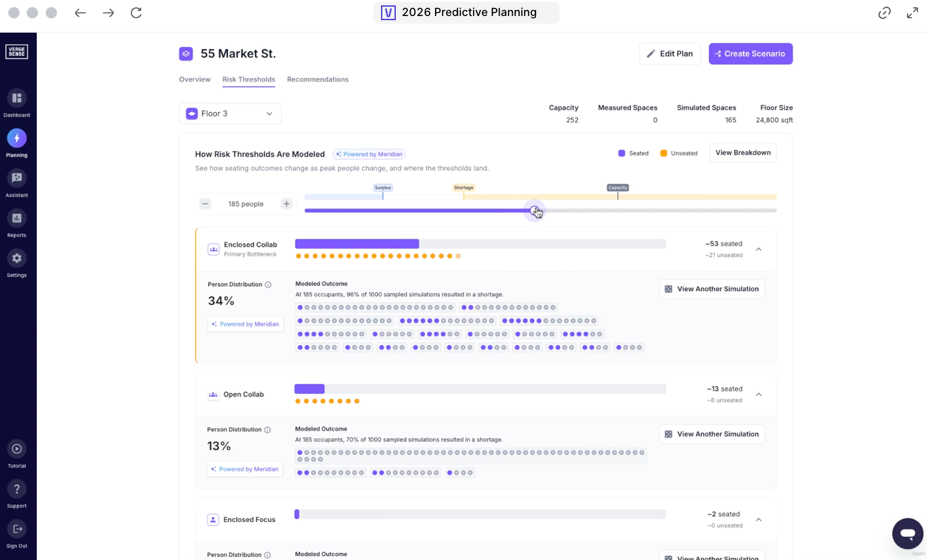Click the Capacity 252 value
The height and width of the screenshot is (560, 927).
click(572, 120)
